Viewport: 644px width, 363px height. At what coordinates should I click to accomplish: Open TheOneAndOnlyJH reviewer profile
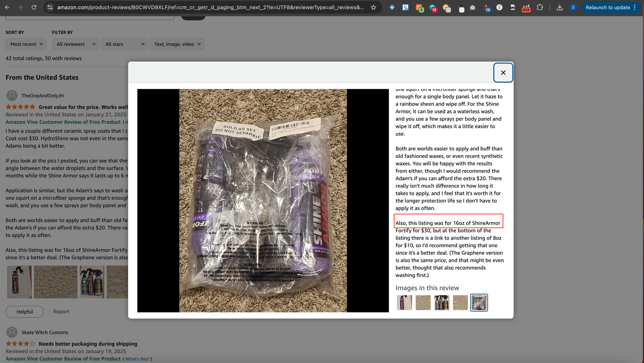coord(43,96)
